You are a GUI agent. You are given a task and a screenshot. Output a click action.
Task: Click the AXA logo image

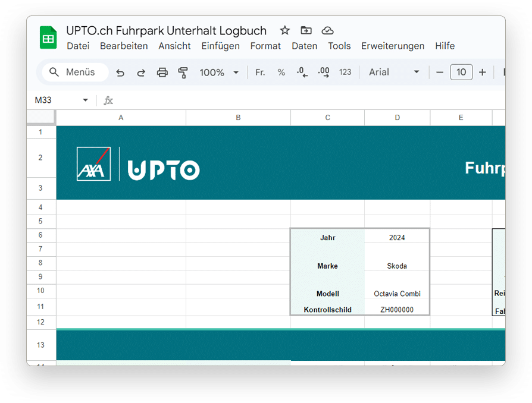93,163
